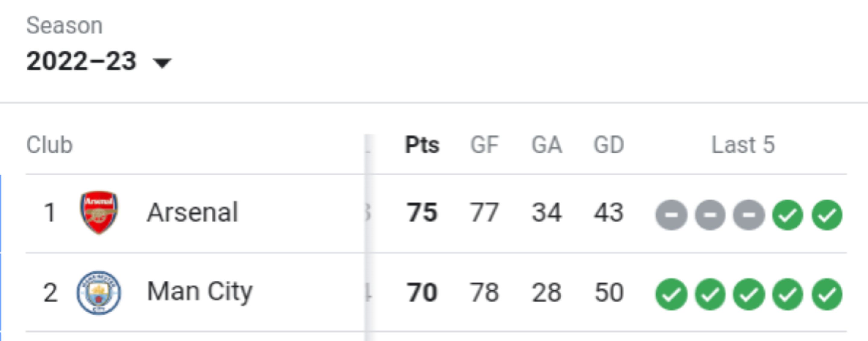This screenshot has height=341, width=868.
Task: Open Man City's first green win icon
Action: pos(671,294)
